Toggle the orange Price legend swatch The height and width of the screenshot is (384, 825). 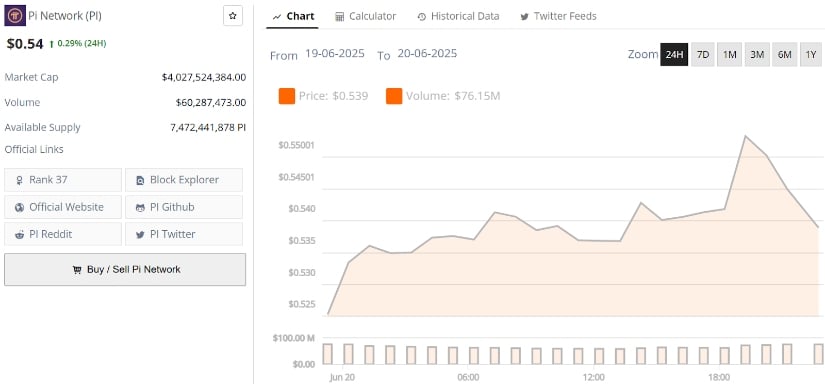click(287, 96)
